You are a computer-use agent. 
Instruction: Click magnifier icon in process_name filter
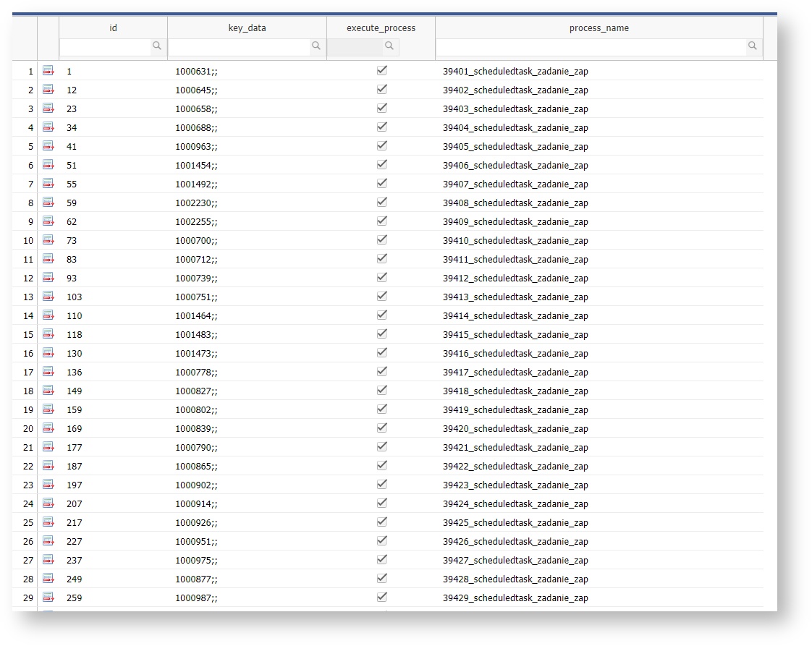tap(753, 46)
